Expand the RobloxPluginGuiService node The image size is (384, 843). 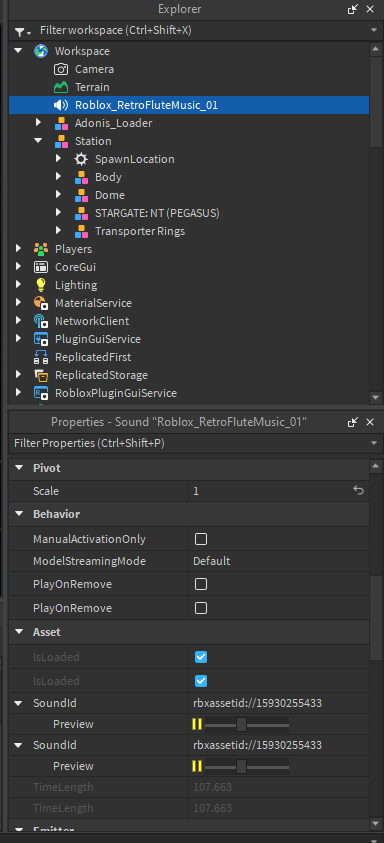18,393
